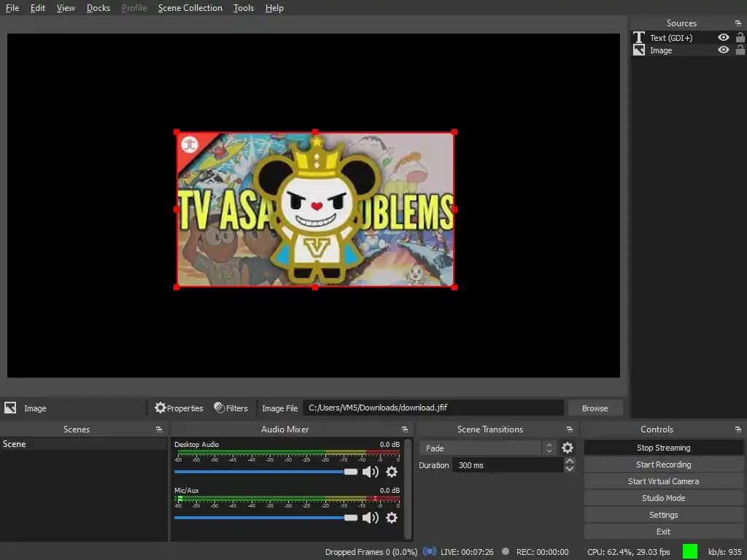Pop out the Sources dock
Image resolution: width=747 pixels, height=560 pixels.
738,23
